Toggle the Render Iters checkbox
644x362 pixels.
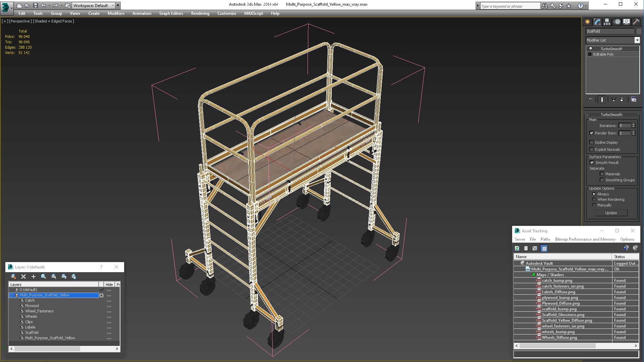592,133
